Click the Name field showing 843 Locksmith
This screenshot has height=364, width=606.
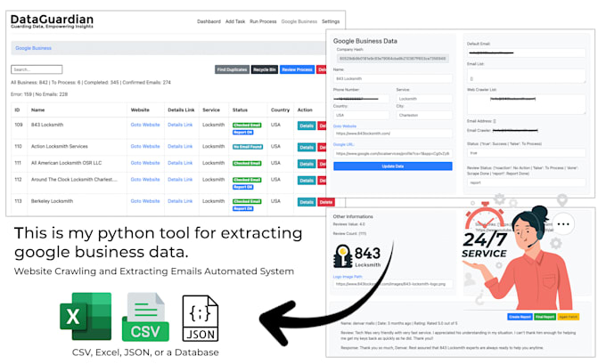point(393,78)
